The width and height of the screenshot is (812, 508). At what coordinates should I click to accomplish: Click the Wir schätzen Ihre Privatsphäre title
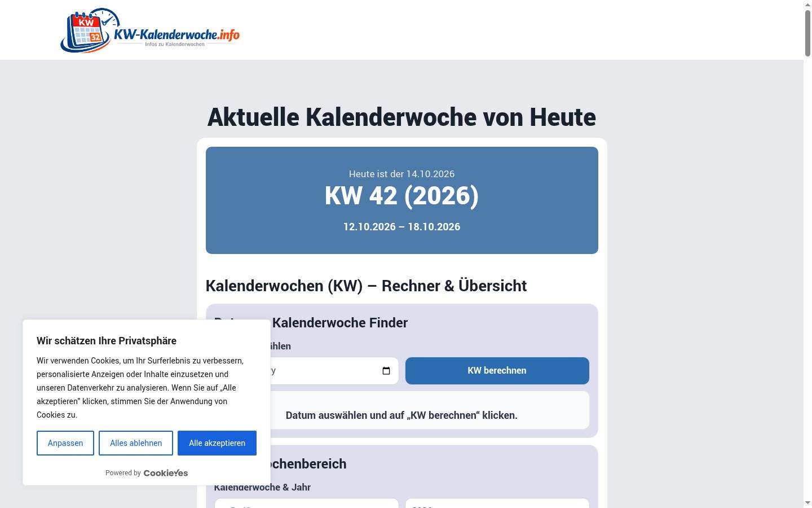(107, 341)
